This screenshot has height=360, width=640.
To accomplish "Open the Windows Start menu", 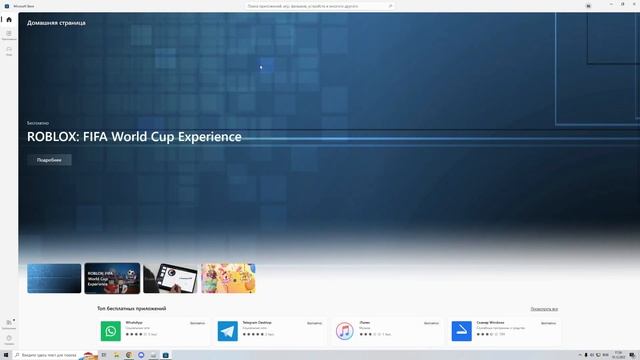I will coord(6,355).
